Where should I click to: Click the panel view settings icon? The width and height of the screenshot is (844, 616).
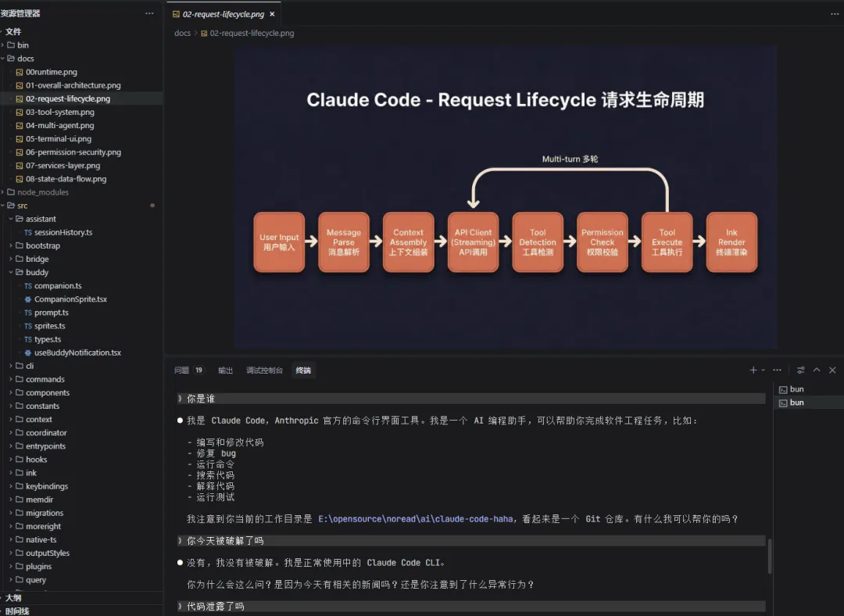coord(801,370)
